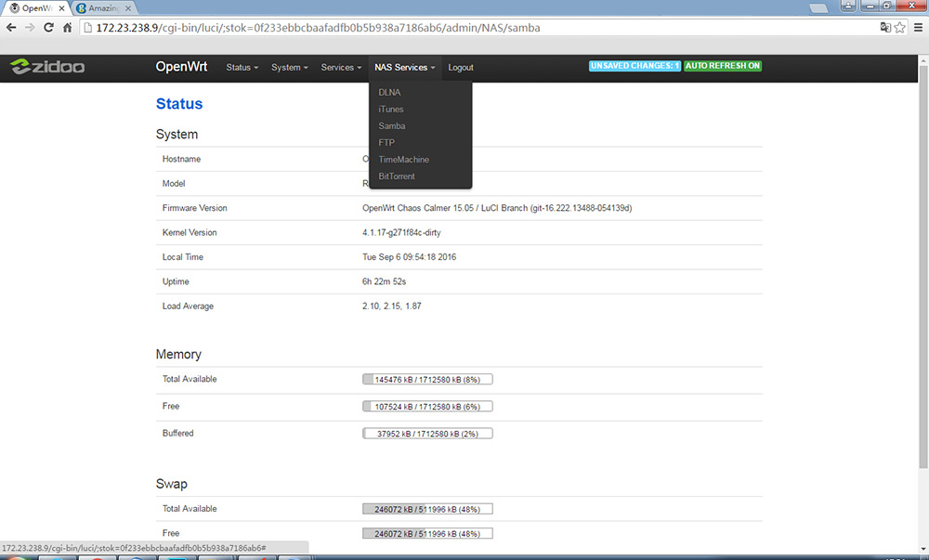Screen dimensions: 929x560
Task: Click the Kernel Version row label
Action: click(190, 233)
